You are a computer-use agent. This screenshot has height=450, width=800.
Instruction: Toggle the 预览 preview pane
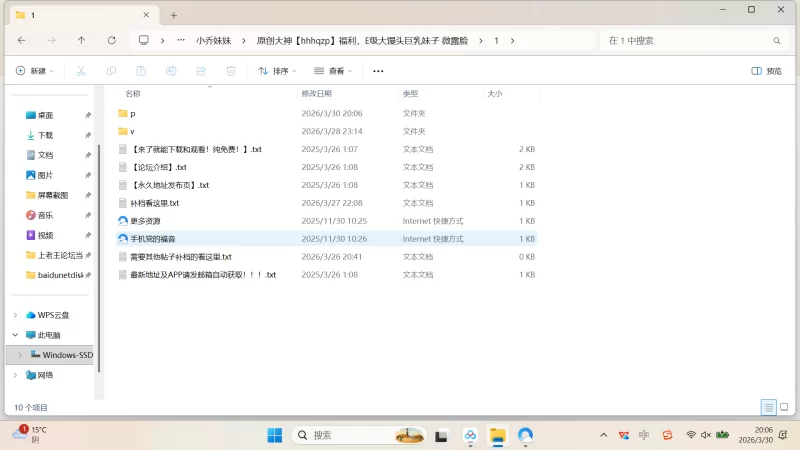click(766, 71)
